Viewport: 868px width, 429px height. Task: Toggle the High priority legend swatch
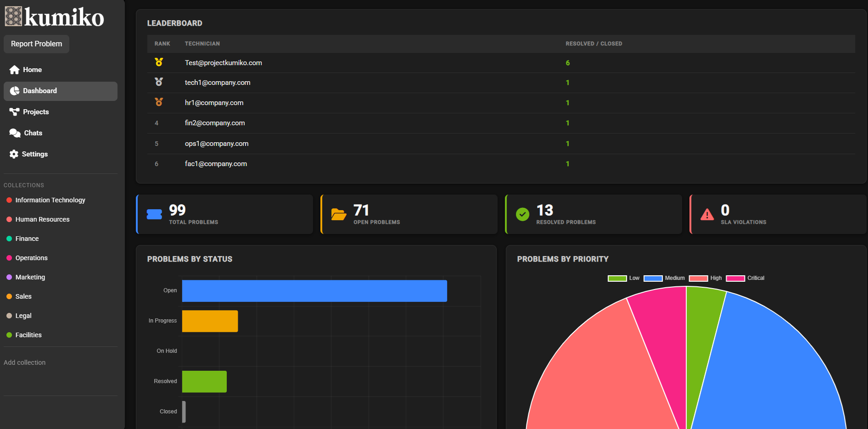click(x=698, y=279)
